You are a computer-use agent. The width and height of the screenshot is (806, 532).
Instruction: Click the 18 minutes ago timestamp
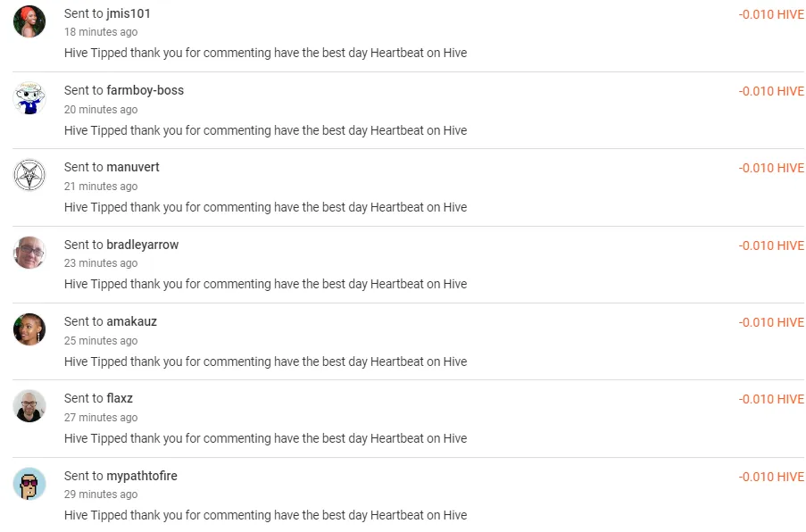point(101,32)
